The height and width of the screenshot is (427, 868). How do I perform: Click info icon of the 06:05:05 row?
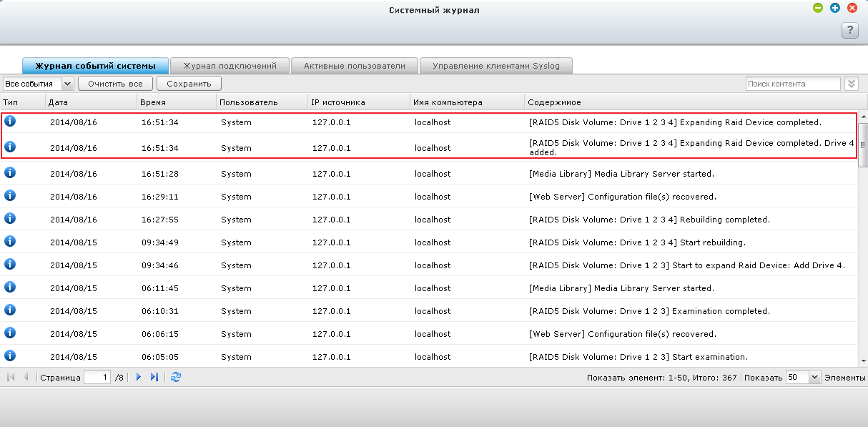[x=10, y=355]
